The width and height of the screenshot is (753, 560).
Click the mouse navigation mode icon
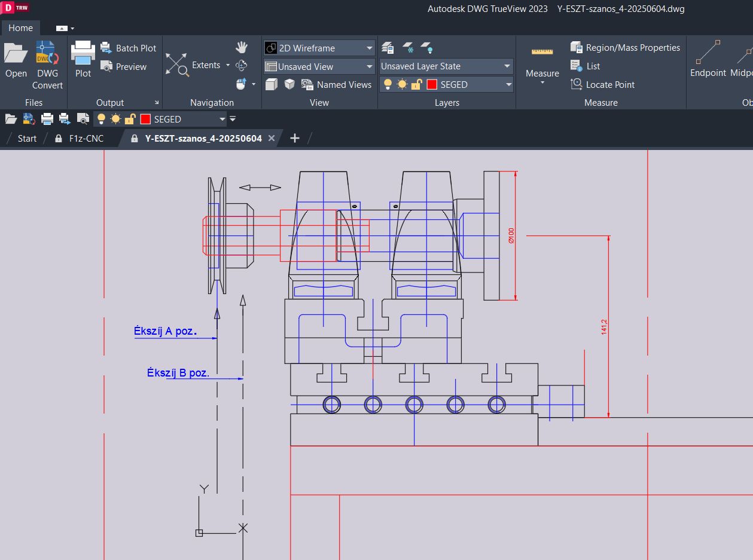(x=241, y=84)
